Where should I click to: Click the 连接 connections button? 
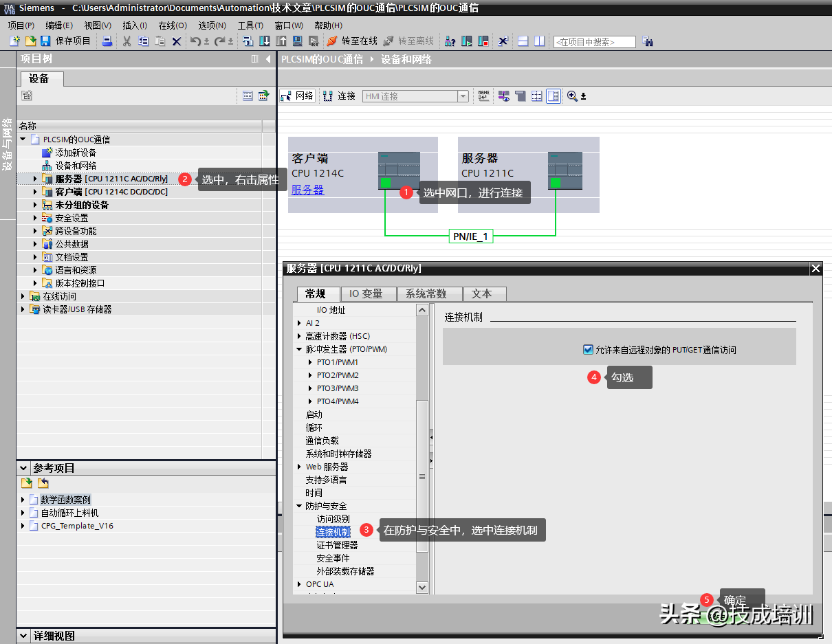[x=339, y=96]
